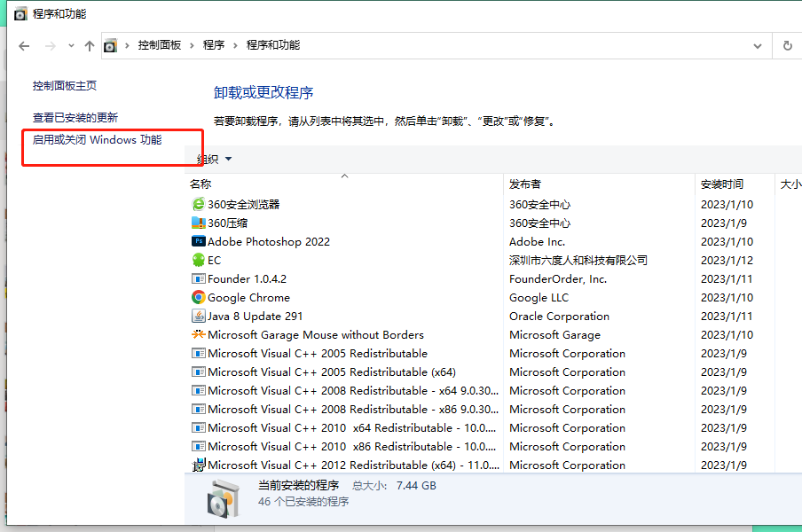The height and width of the screenshot is (532, 802).
Task: Click publisher FounderOrder, Inc.
Action: coord(558,279)
